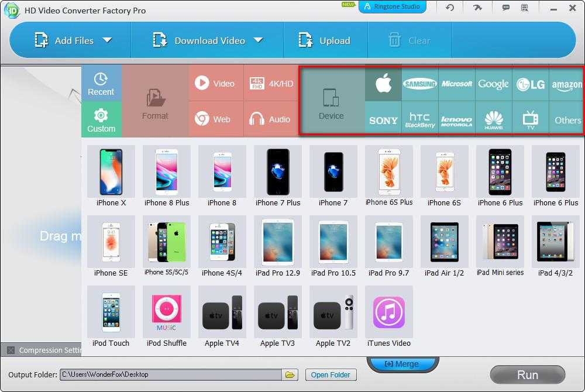Select the iPhone 4S/4 profile
585x392 pixels.
(222, 246)
